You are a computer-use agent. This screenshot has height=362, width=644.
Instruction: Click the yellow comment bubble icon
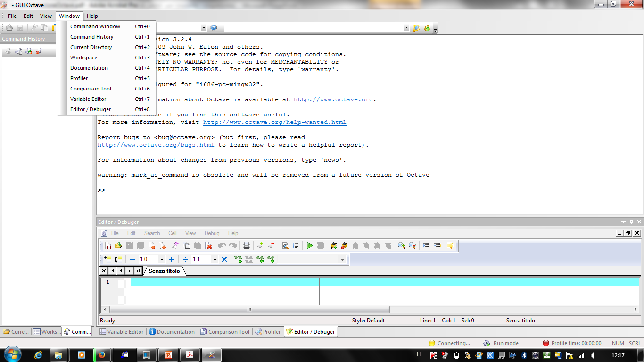point(450,246)
